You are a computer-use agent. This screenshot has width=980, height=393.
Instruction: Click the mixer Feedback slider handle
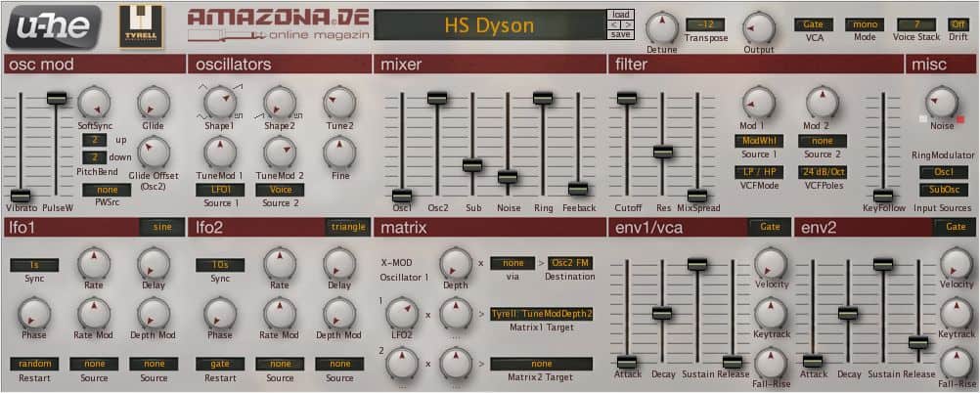[578, 188]
